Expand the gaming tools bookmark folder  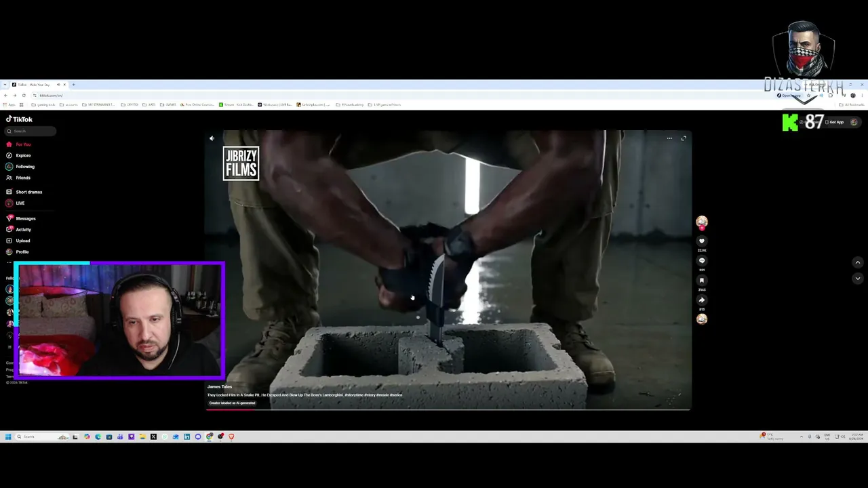point(45,104)
